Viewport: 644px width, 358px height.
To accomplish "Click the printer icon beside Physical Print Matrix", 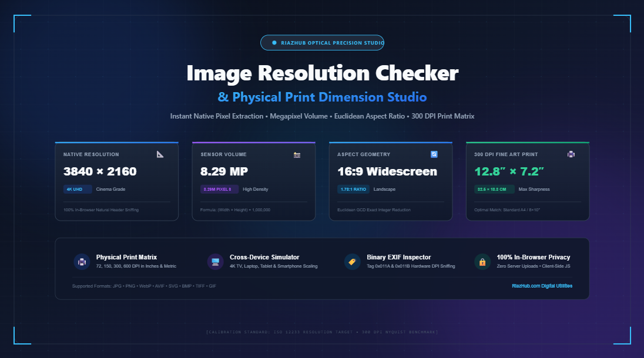I will click(x=82, y=262).
